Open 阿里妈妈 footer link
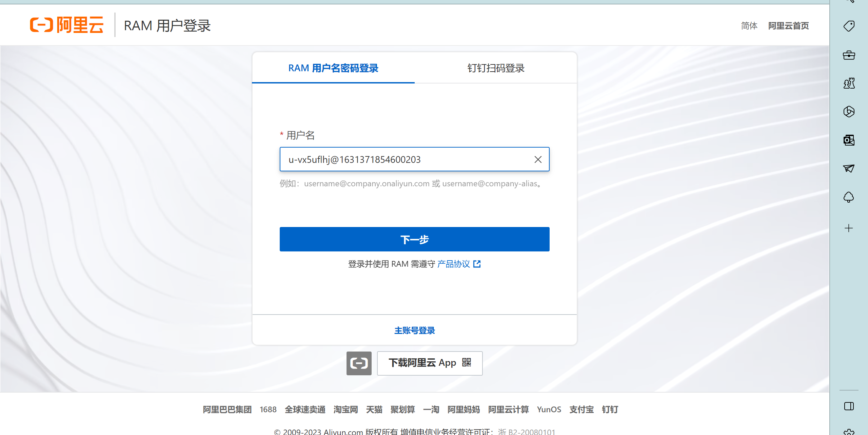Viewport: 868px width, 435px height. click(x=463, y=410)
